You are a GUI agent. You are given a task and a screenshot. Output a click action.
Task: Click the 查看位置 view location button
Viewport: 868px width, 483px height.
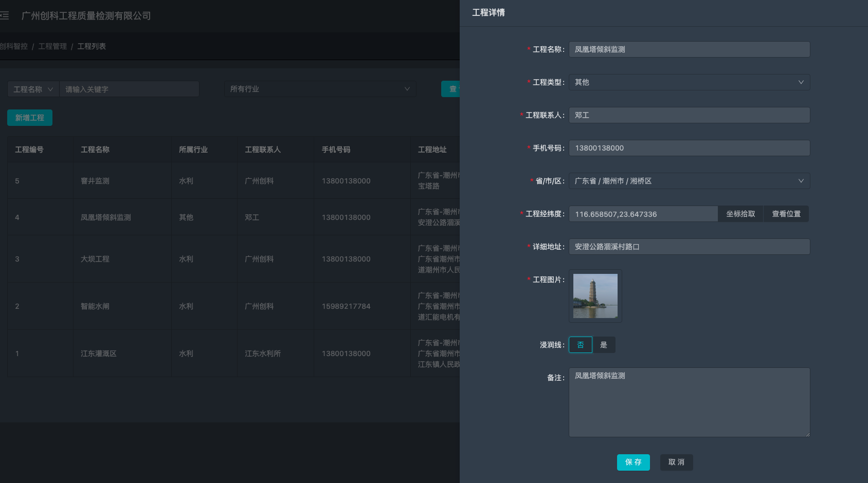pos(786,213)
